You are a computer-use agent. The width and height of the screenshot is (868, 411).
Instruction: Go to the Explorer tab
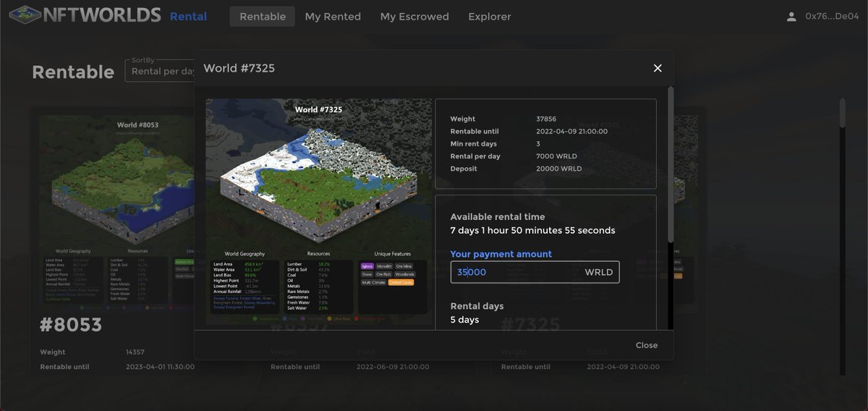pyautogui.click(x=490, y=16)
